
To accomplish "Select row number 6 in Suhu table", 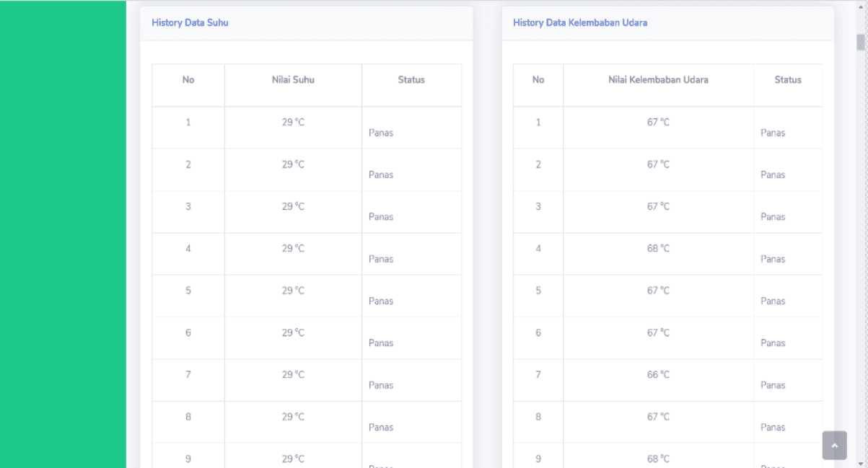I will coord(188,332).
